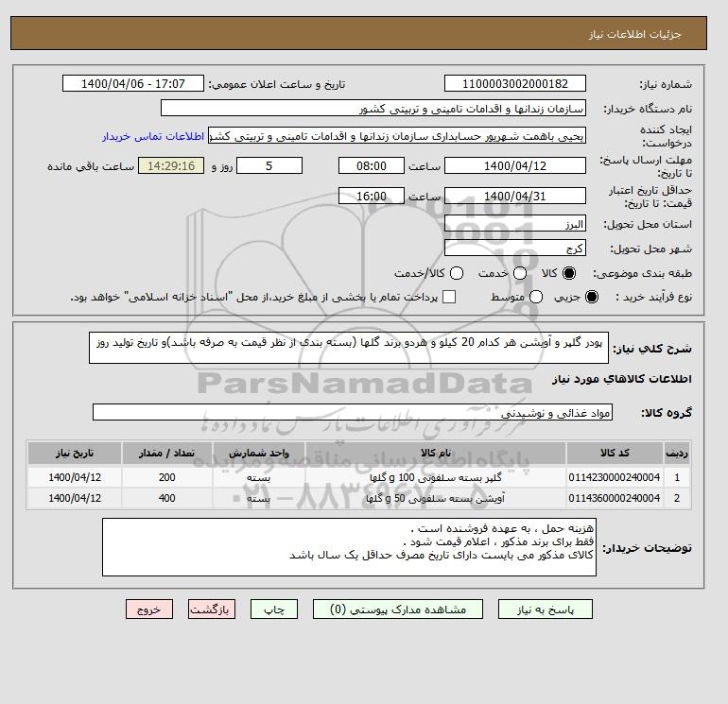Click the تعداد / مقدار column header
Image resolution: width=728 pixels, height=704 pixels.
tap(167, 453)
